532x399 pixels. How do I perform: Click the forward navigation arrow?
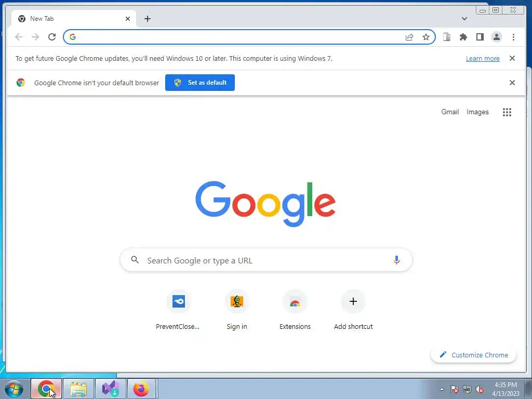coord(35,37)
